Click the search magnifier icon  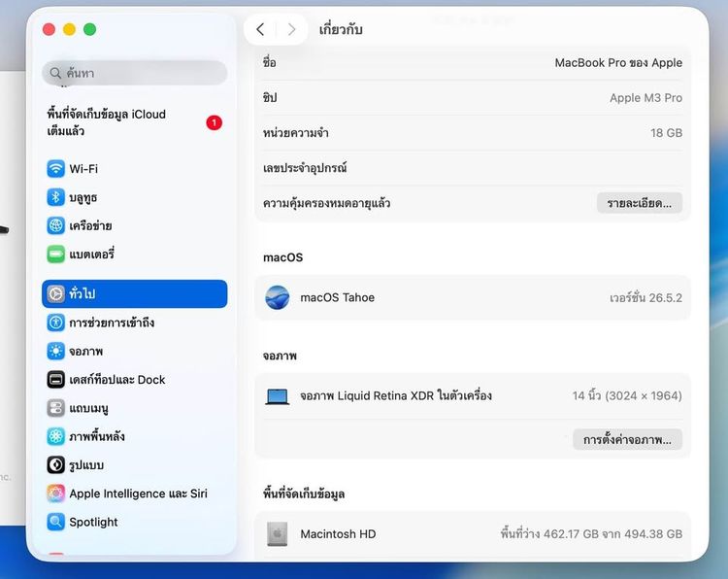(x=55, y=73)
